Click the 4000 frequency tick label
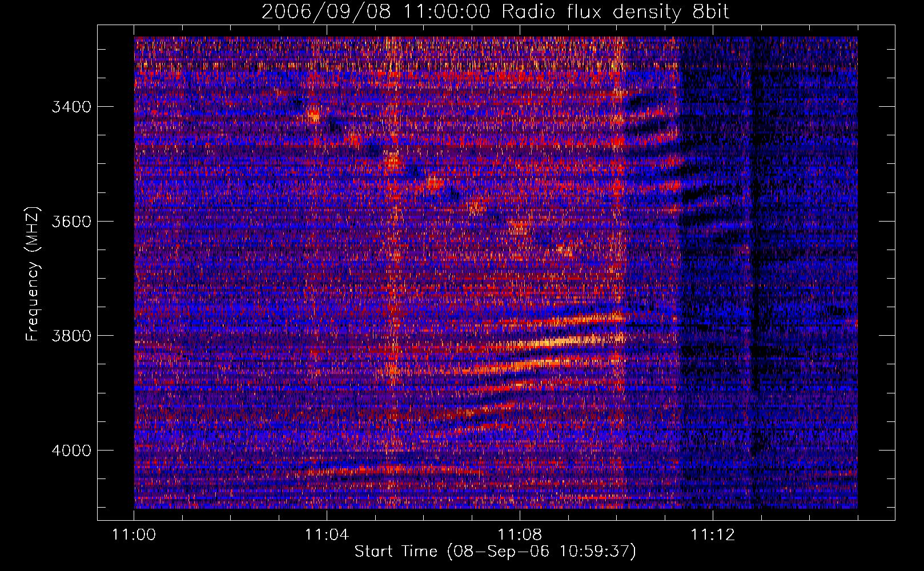924x571 pixels. (x=71, y=451)
